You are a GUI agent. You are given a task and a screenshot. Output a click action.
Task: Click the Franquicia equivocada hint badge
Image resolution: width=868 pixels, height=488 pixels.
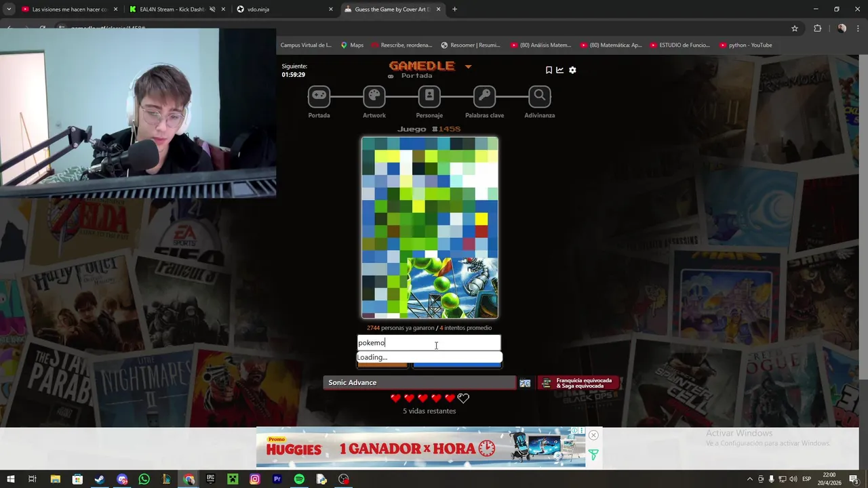pyautogui.click(x=578, y=383)
